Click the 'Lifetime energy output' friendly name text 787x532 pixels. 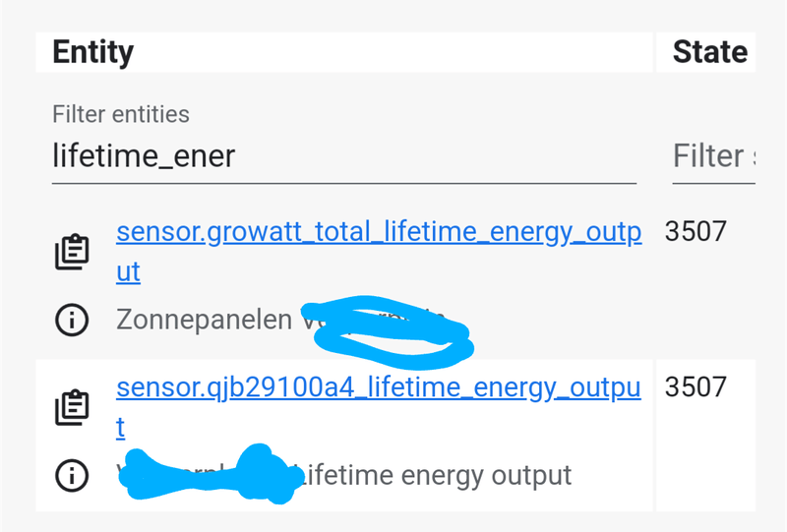point(435,475)
